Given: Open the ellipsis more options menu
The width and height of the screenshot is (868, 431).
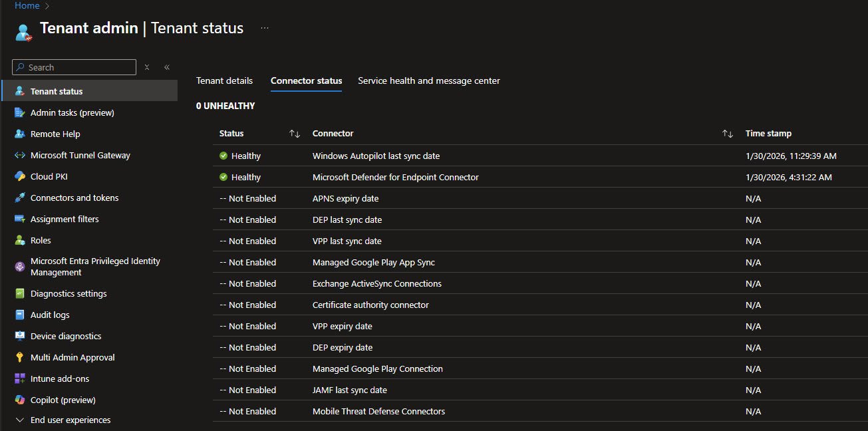Looking at the screenshot, I should pos(265,28).
